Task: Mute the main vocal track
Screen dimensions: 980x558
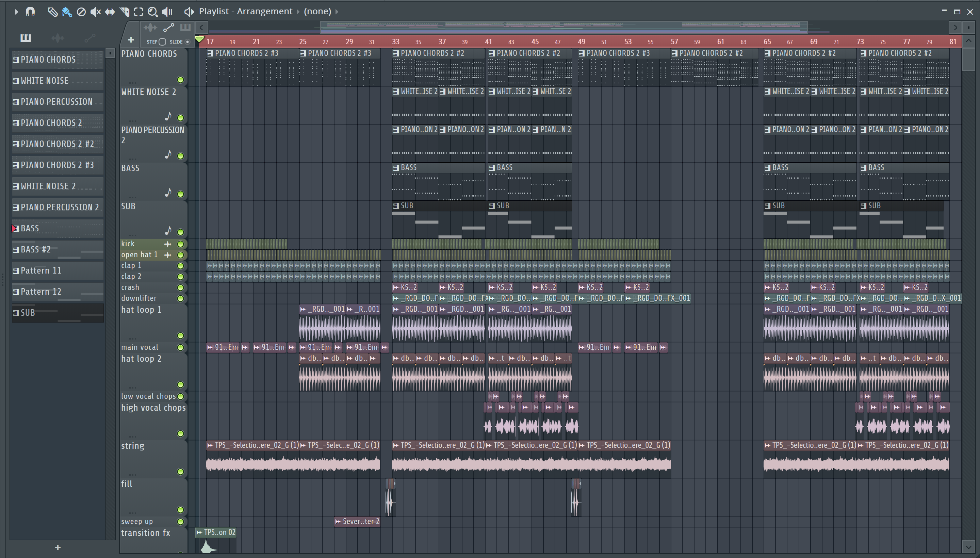Action: coord(180,347)
